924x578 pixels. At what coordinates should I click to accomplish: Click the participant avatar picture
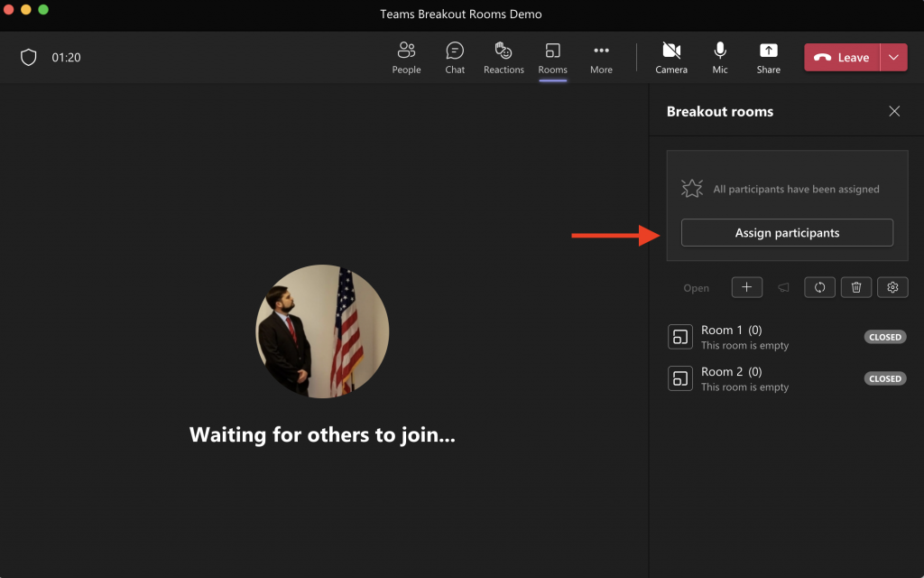tap(322, 331)
